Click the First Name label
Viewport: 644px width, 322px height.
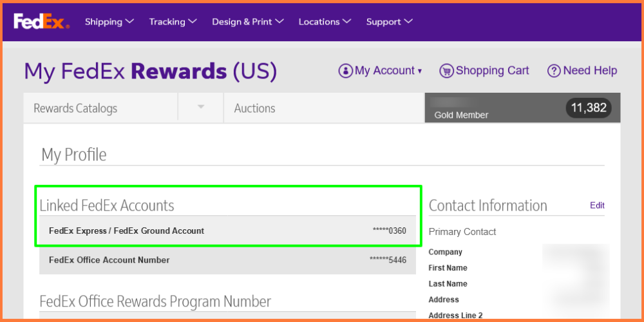[448, 268]
